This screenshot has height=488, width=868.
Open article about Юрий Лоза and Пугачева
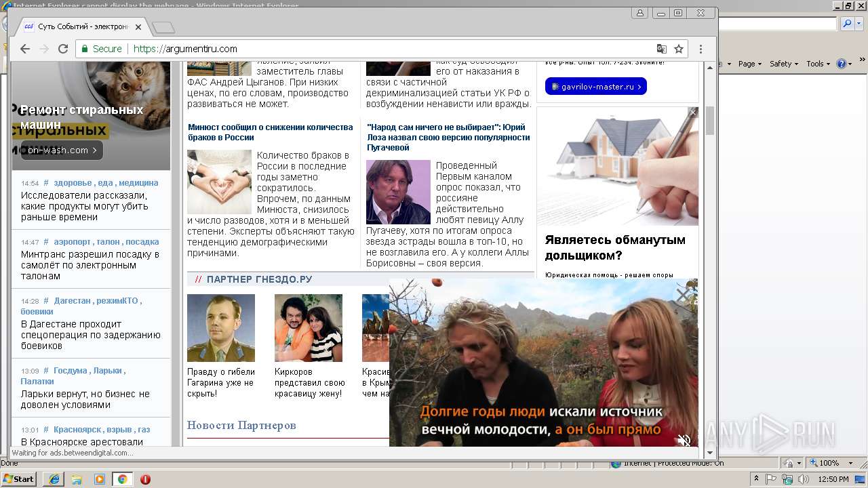click(x=448, y=137)
